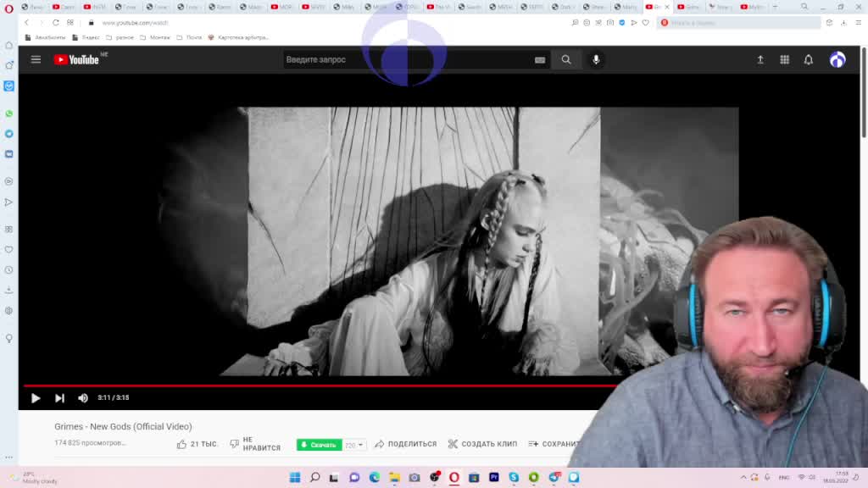Screen dimensions: 868x488
Task: Close the active YouTube tab
Action: 667,7
